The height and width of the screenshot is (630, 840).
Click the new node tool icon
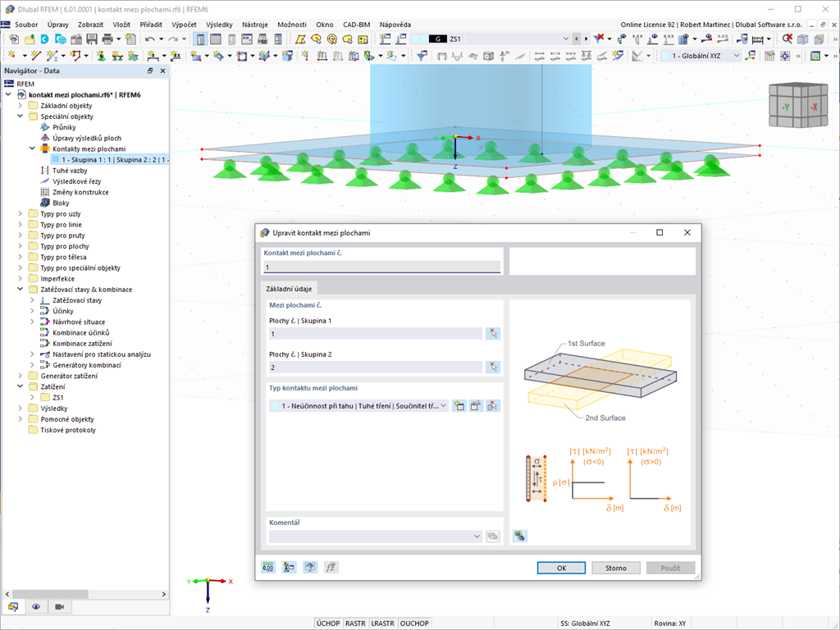tap(11, 56)
